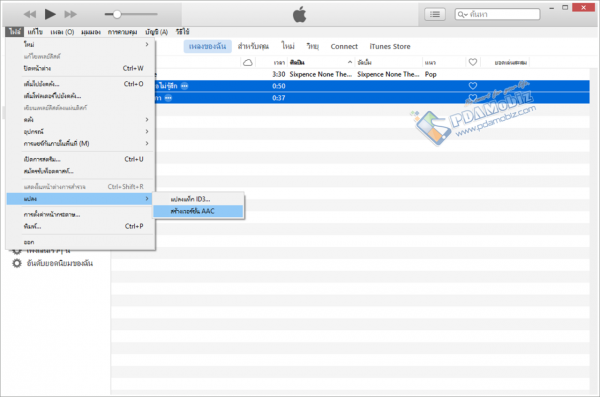The height and width of the screenshot is (397, 600).
Task: Click the magnifier icon in the search box
Action: coord(462,14)
